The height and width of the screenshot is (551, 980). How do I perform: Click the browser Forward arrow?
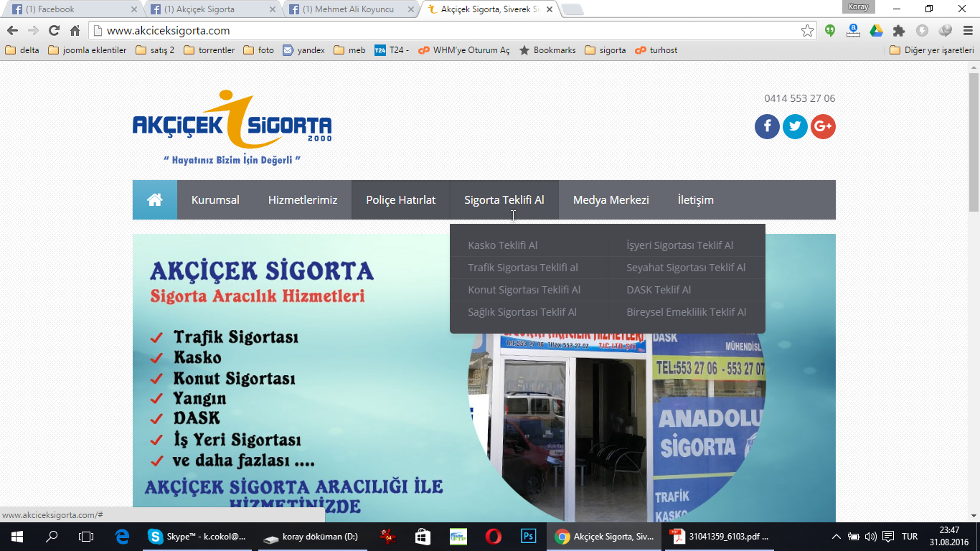point(33,30)
